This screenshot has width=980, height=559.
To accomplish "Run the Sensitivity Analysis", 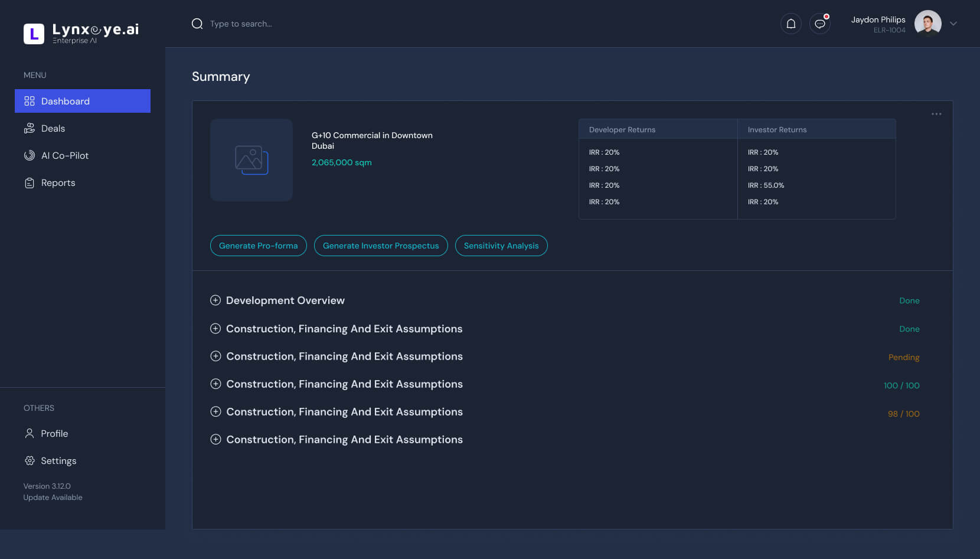I will pyautogui.click(x=501, y=246).
